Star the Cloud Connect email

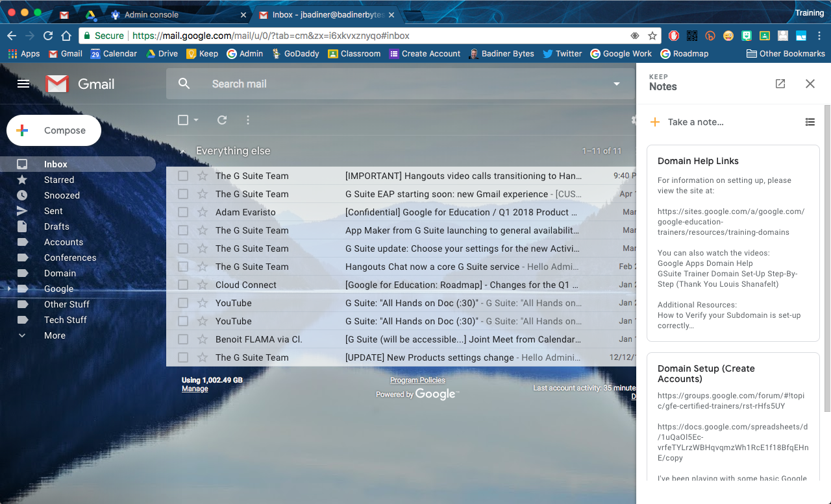pos(203,285)
